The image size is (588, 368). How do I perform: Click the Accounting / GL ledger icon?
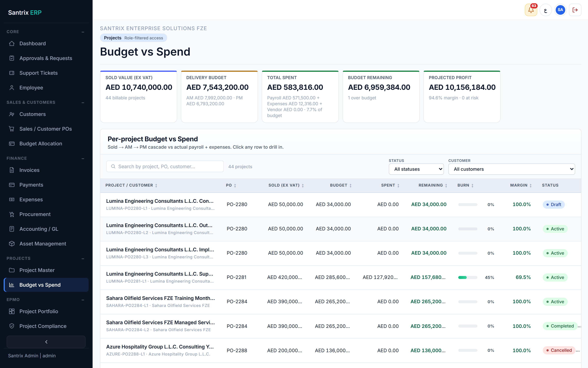(12, 229)
